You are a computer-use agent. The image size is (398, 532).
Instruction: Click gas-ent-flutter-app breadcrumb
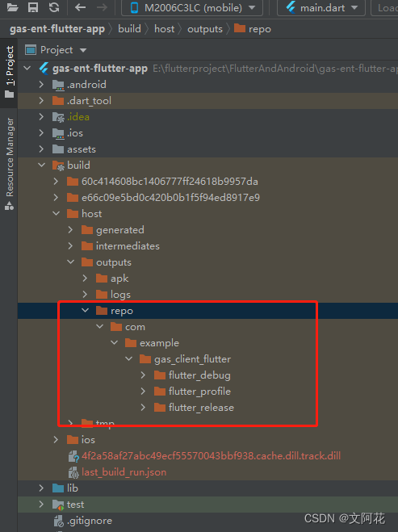(x=57, y=29)
